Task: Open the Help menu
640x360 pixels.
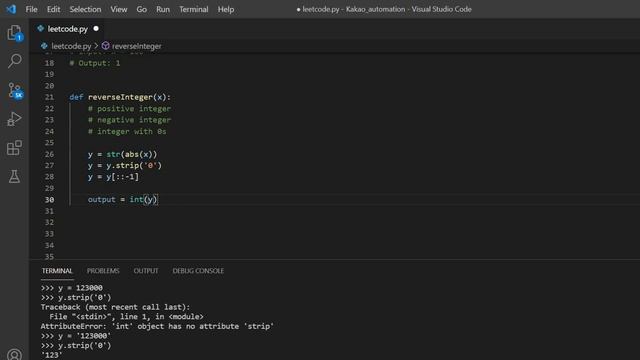Action: (226, 9)
